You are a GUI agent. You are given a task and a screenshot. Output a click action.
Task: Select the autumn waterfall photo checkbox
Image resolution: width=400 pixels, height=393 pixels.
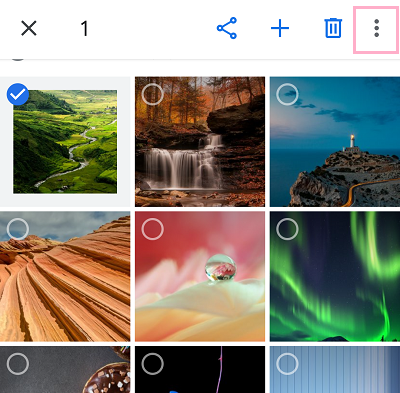(x=153, y=94)
